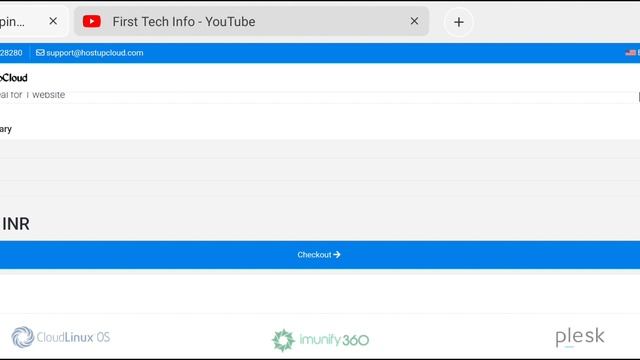This screenshot has width=640, height=360.
Task: Open a new browser tab
Action: tap(459, 22)
